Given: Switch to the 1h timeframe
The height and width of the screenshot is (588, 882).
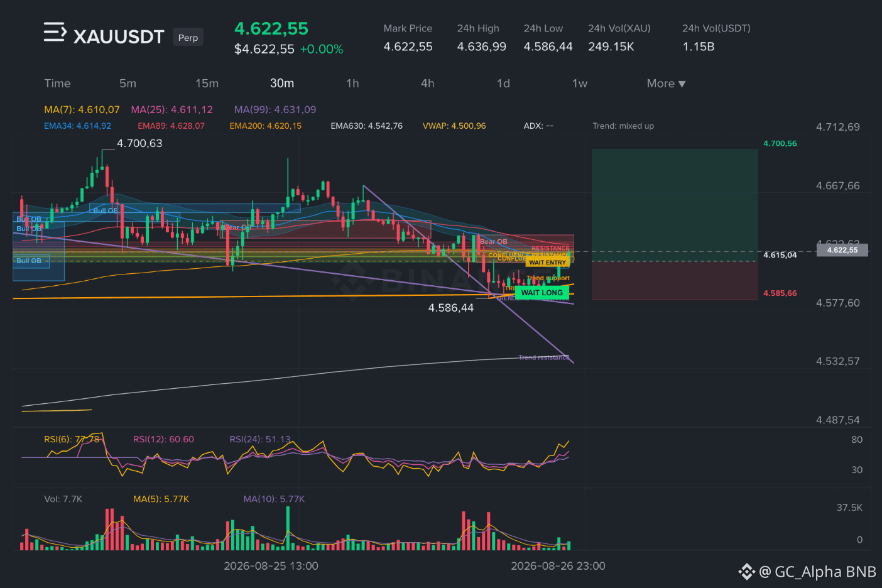Looking at the screenshot, I should point(352,84).
